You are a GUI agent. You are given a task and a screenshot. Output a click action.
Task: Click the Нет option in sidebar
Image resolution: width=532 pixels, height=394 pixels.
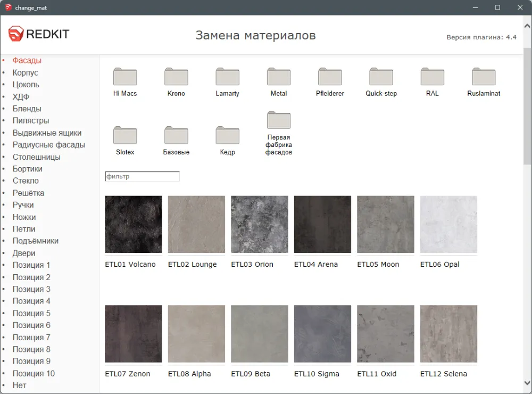point(20,385)
